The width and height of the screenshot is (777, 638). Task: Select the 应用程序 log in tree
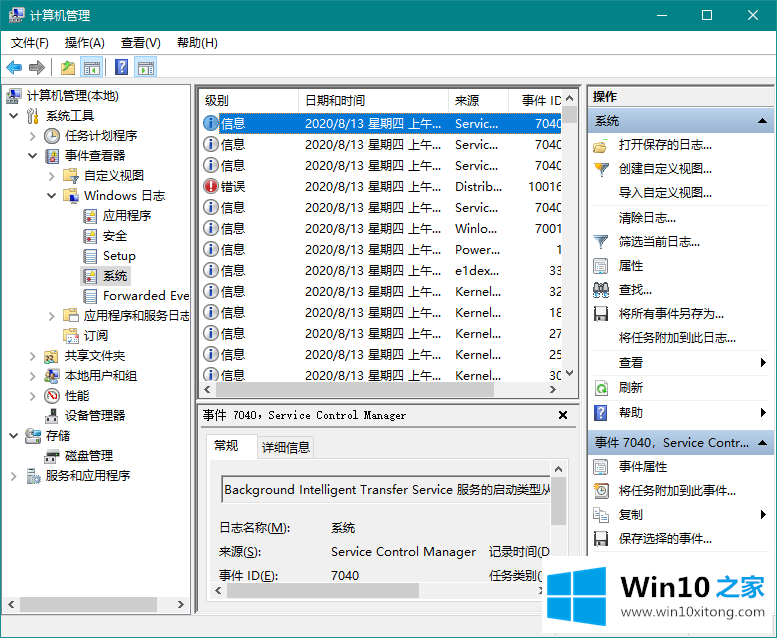coord(126,216)
